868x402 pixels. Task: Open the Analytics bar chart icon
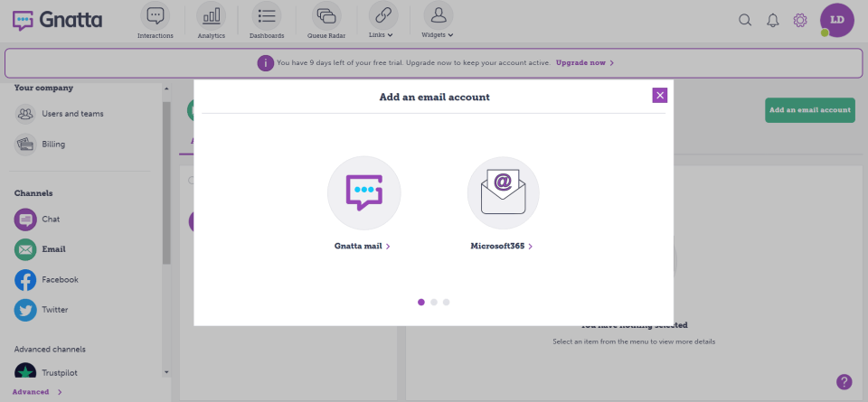211,16
